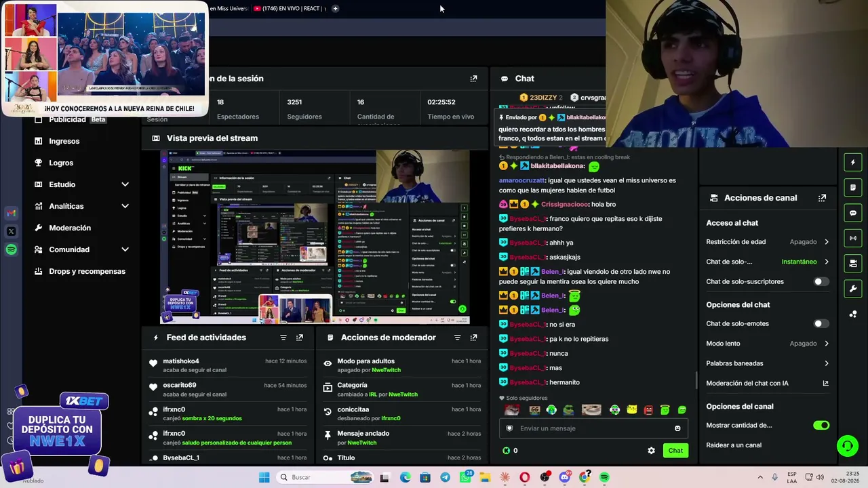Click the green support headset button
This screenshot has width=868, height=488.
[847, 445]
